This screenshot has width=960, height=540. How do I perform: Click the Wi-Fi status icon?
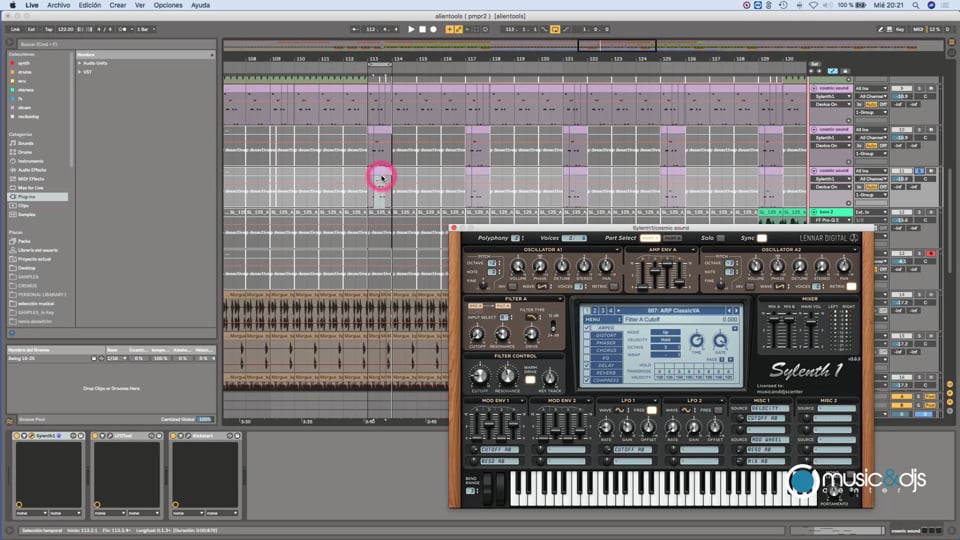point(813,5)
